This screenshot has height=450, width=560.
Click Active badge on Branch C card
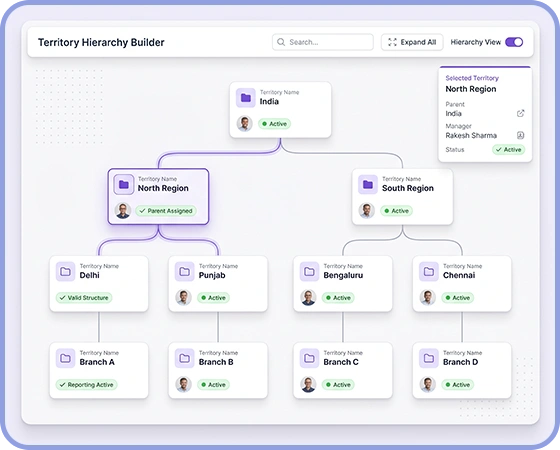[x=338, y=385]
